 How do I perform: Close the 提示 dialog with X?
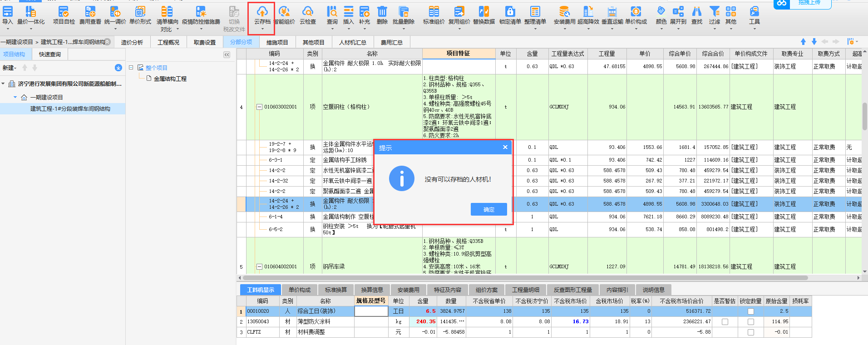pyautogui.click(x=505, y=147)
